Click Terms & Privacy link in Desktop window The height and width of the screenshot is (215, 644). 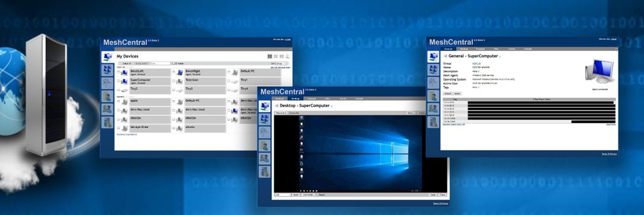[440, 203]
